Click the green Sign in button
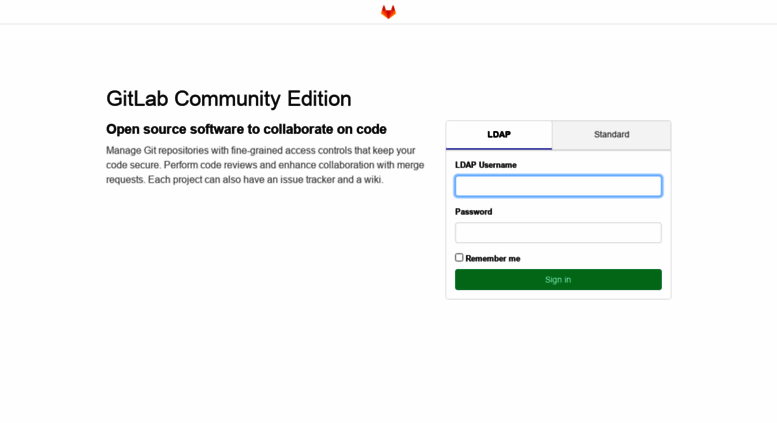 tap(558, 279)
